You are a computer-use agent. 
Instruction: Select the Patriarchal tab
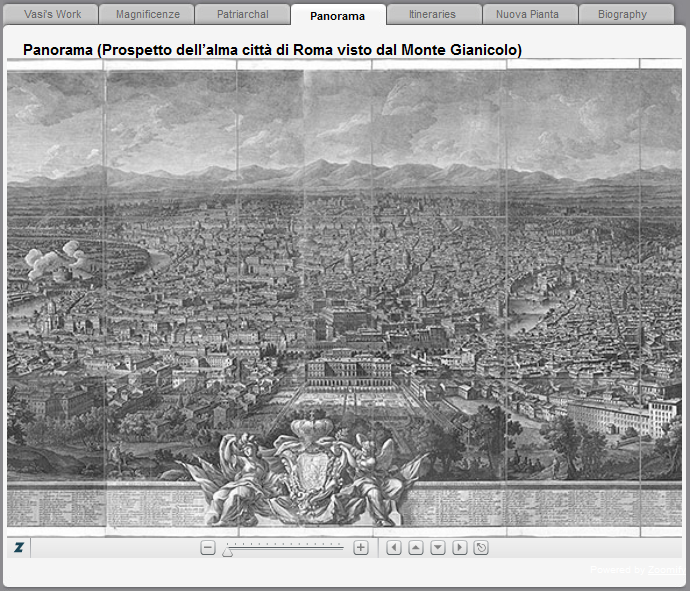(242, 14)
